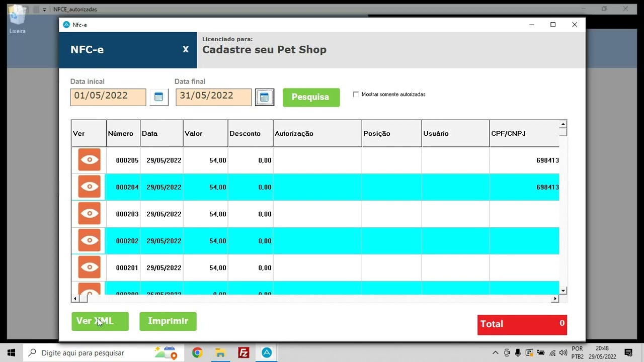This screenshot has height=362, width=644.
Task: Click the Ver XML button
Action: [100, 321]
